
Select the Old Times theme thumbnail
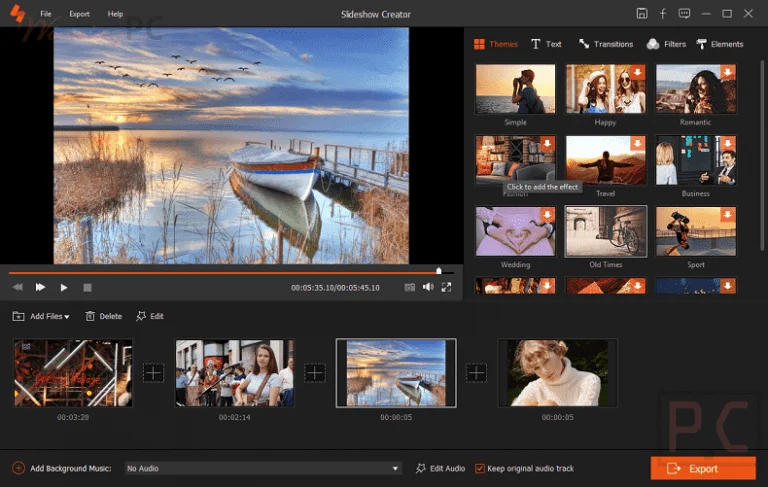click(x=606, y=231)
